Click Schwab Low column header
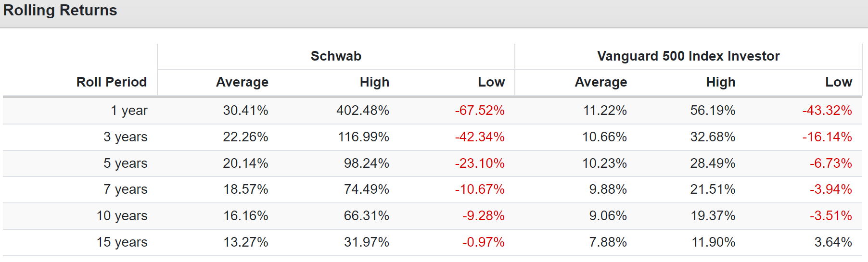Viewport: 868px width, 262px height. click(491, 82)
